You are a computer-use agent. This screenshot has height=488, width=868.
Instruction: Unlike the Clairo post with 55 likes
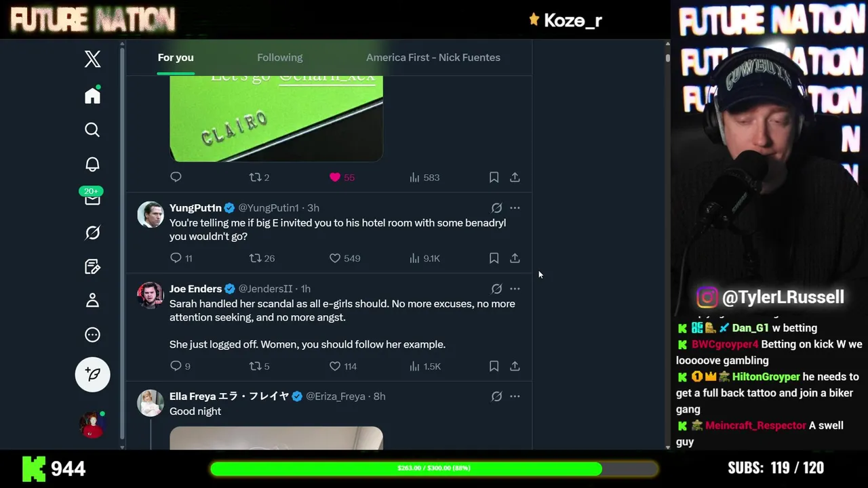click(335, 178)
